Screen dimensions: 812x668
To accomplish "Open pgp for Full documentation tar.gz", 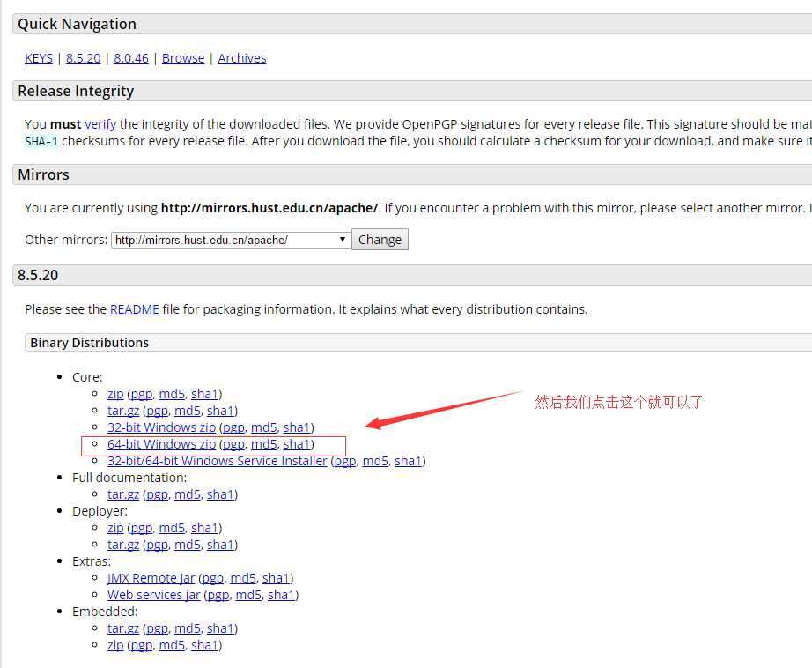I will coord(158,494).
